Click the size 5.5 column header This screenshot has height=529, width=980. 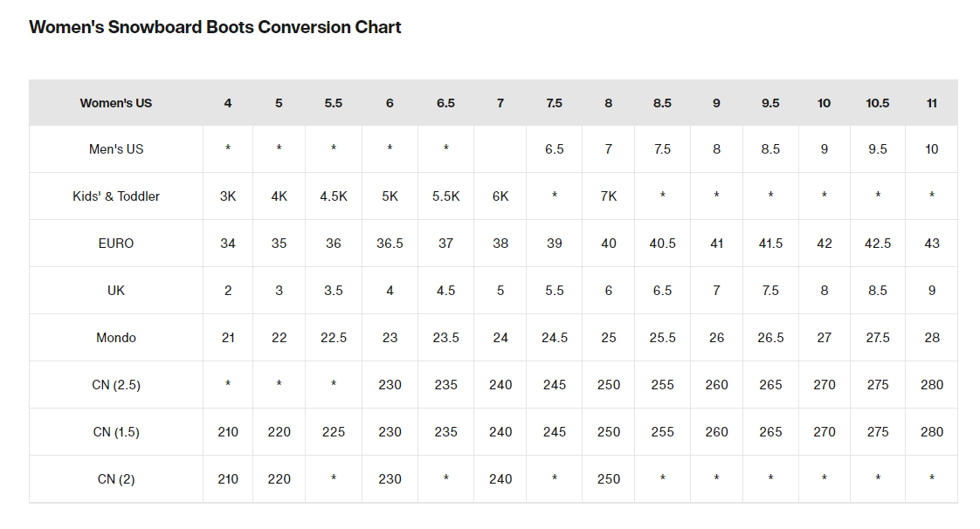coord(333,103)
